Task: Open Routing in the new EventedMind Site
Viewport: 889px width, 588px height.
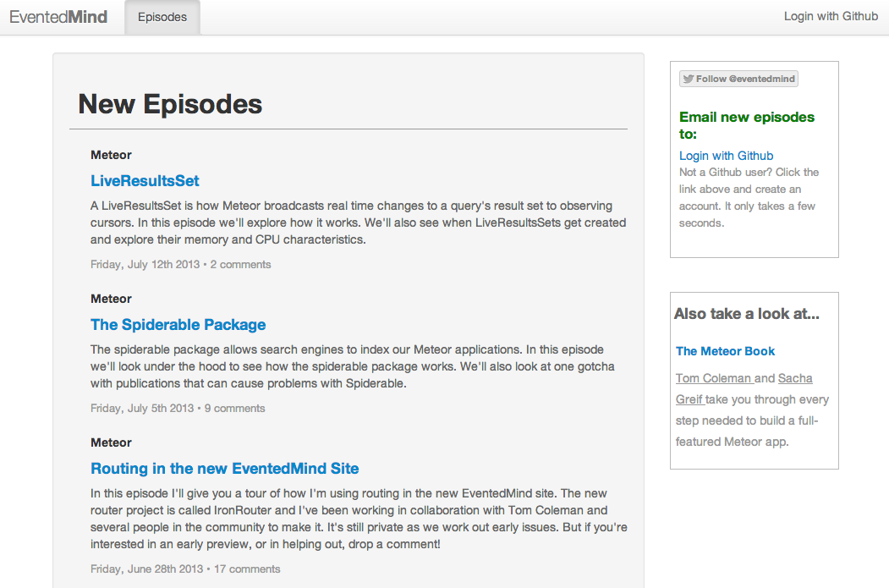Action: pos(224,469)
